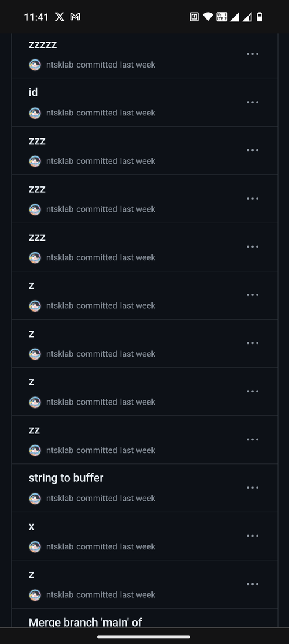Open the 'string to buffer' commit
The width and height of the screenshot is (289, 644).
coord(66,478)
